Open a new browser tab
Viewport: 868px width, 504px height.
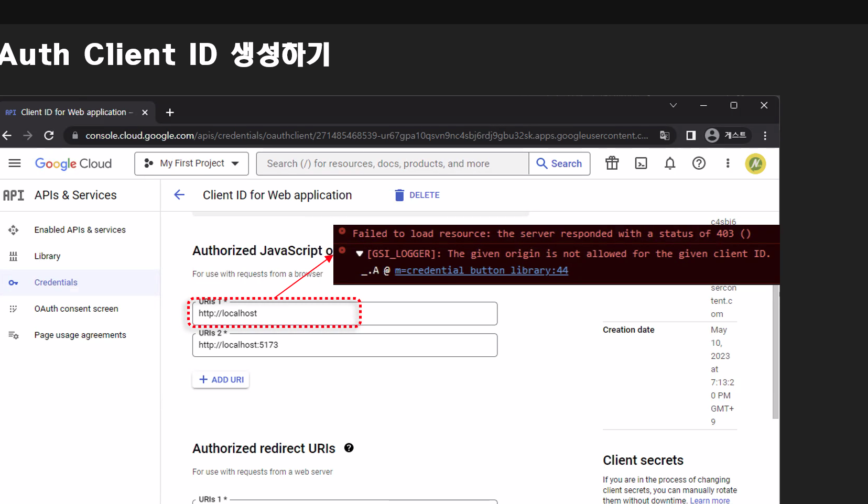click(170, 113)
